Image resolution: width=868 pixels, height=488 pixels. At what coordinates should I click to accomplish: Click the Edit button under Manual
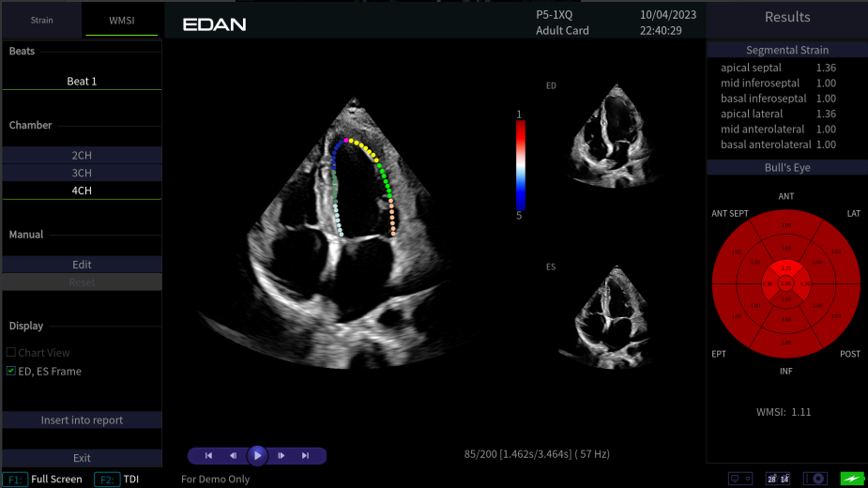point(82,265)
